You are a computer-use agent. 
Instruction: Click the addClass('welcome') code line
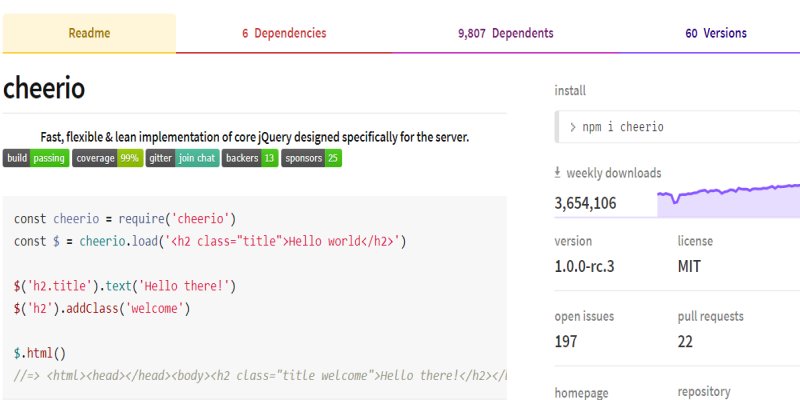102,309
